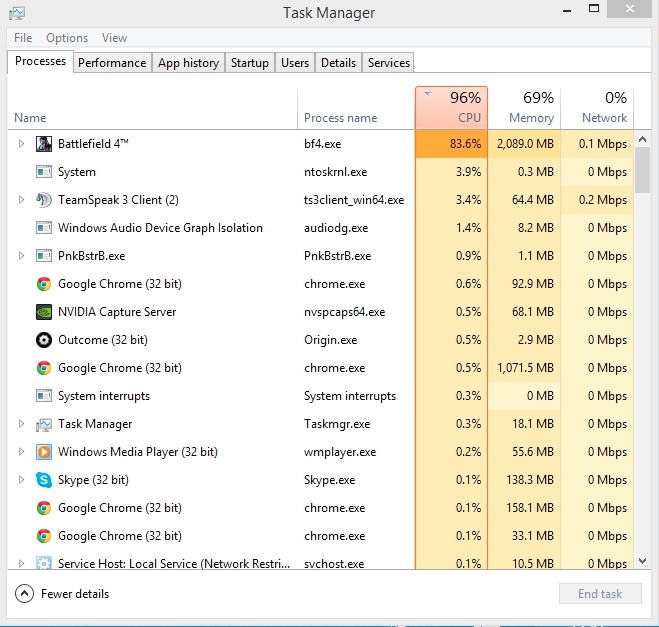Click the Chrome icon in the 33.1 MB row

(x=44, y=536)
